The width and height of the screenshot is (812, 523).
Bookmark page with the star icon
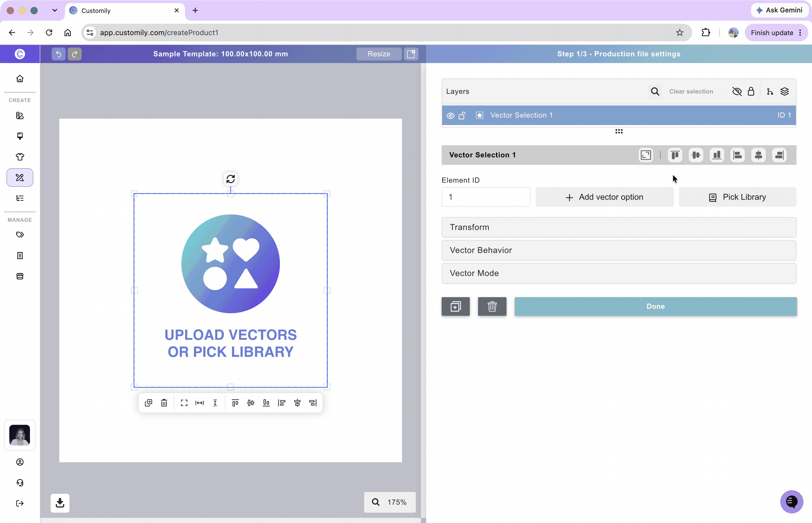(x=679, y=33)
